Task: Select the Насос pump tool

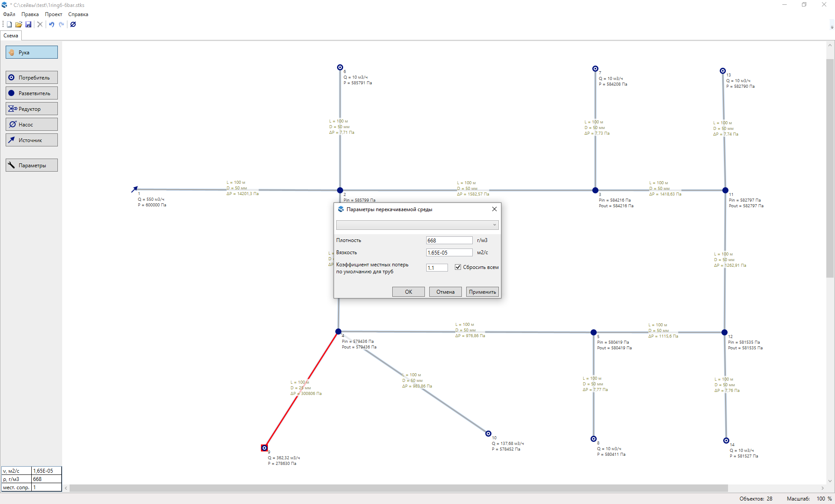Action: [32, 125]
